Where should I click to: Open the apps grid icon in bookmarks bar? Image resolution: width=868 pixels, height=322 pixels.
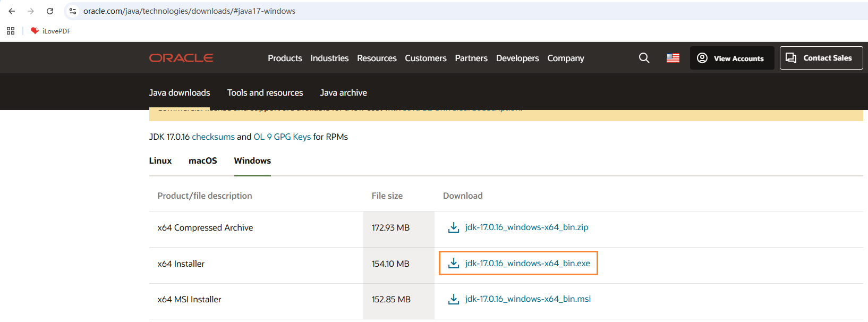point(11,31)
